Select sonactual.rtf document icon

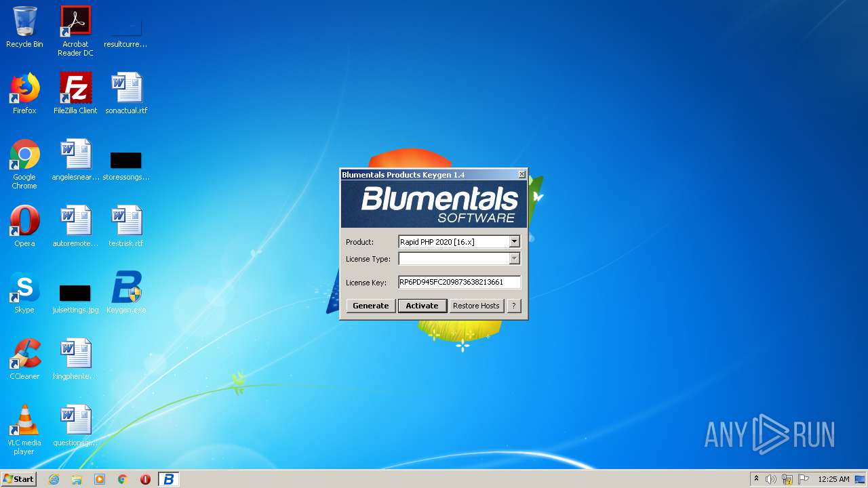(126, 94)
